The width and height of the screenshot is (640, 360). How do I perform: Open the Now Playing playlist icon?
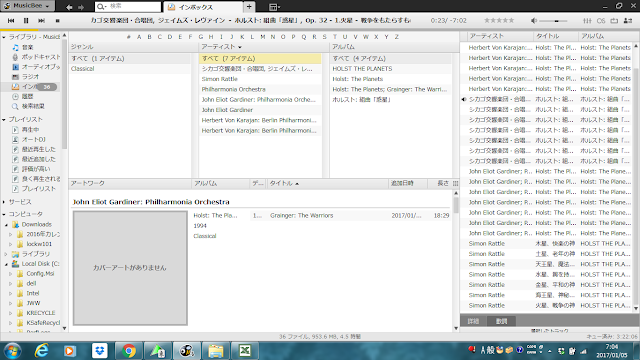(x=15, y=129)
